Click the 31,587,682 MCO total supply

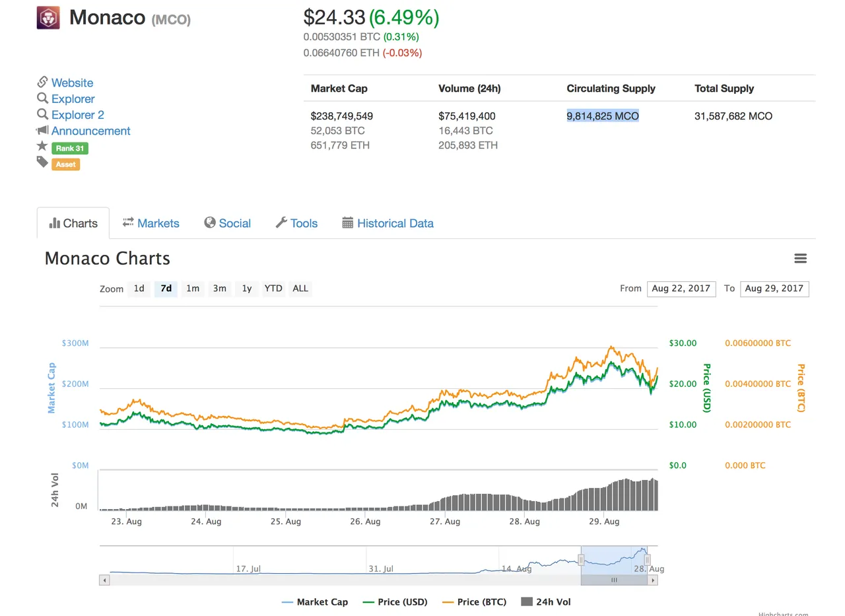coord(733,116)
